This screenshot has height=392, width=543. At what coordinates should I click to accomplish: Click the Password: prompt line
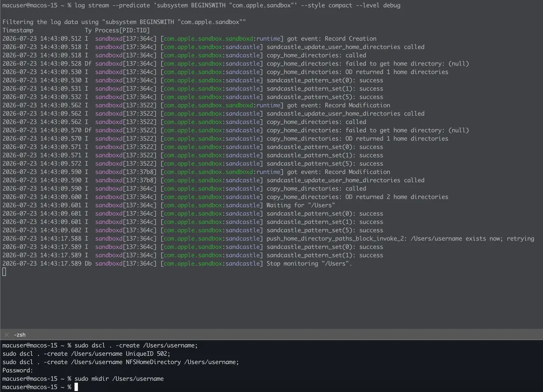[18, 370]
